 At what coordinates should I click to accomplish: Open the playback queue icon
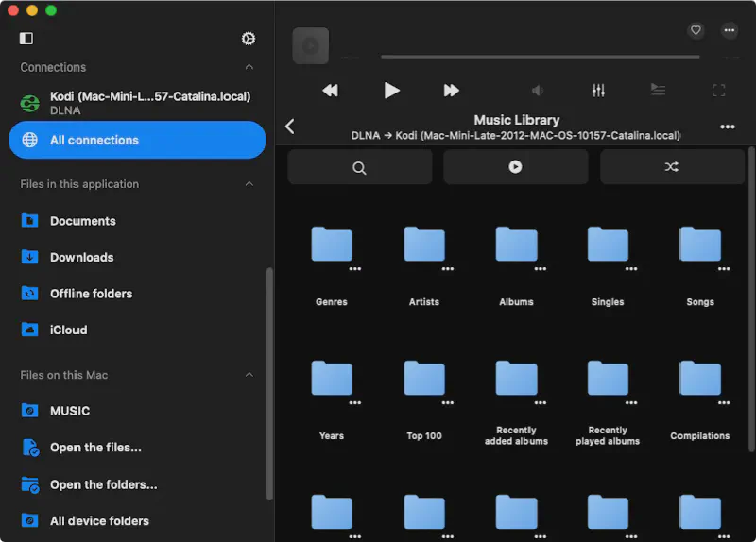click(658, 91)
